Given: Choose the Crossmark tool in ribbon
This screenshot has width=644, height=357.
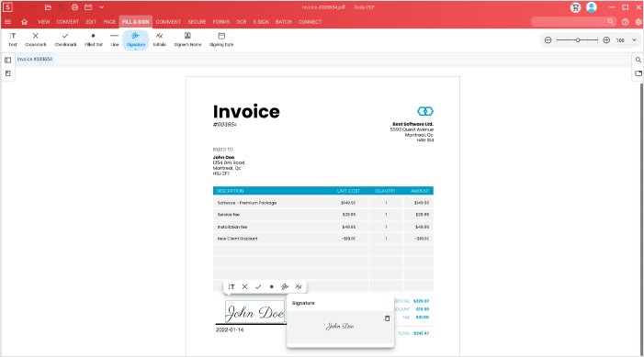Looking at the screenshot, I should (36, 39).
